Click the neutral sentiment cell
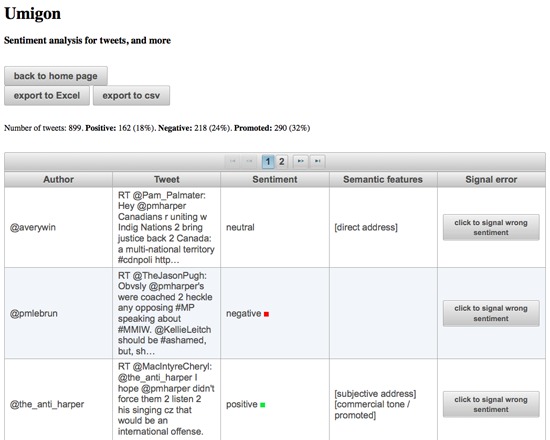Image resolution: width=550 pixels, height=440 pixels. click(x=275, y=227)
